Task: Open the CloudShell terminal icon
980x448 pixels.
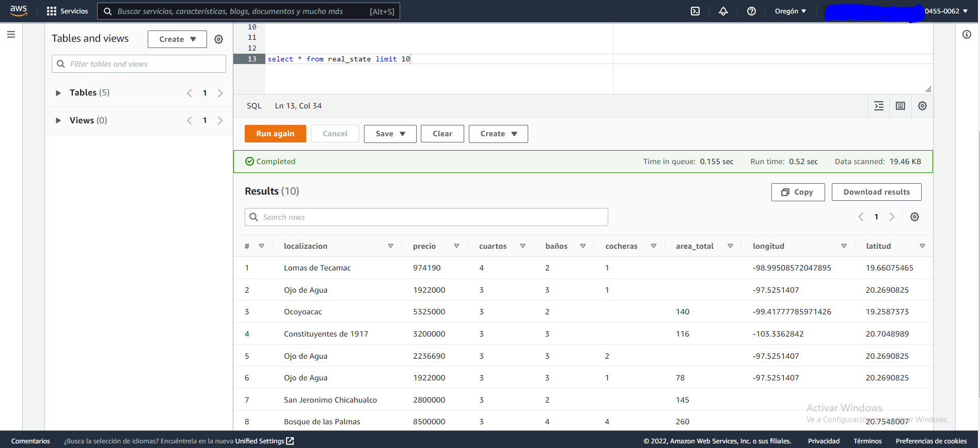Action: tap(696, 11)
